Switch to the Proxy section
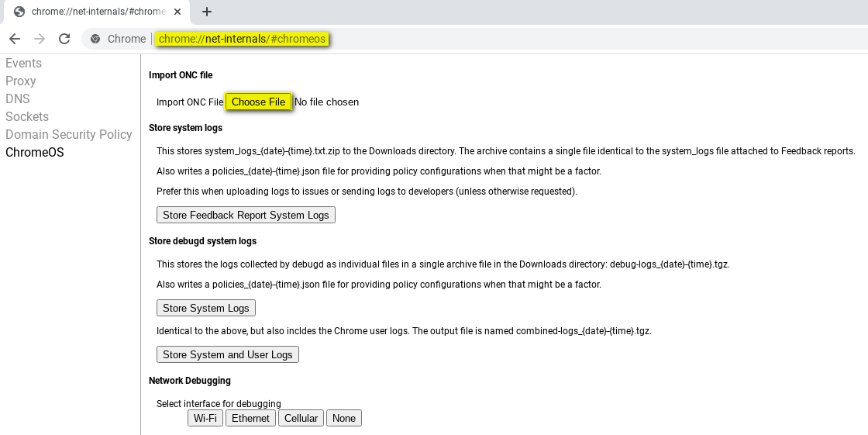Viewport: 868px width, 435px height. (x=21, y=81)
